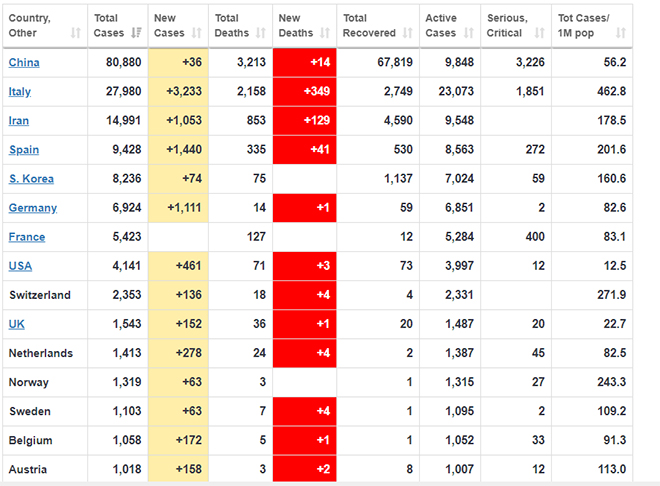Click Italy active cases 23,073

click(456, 91)
